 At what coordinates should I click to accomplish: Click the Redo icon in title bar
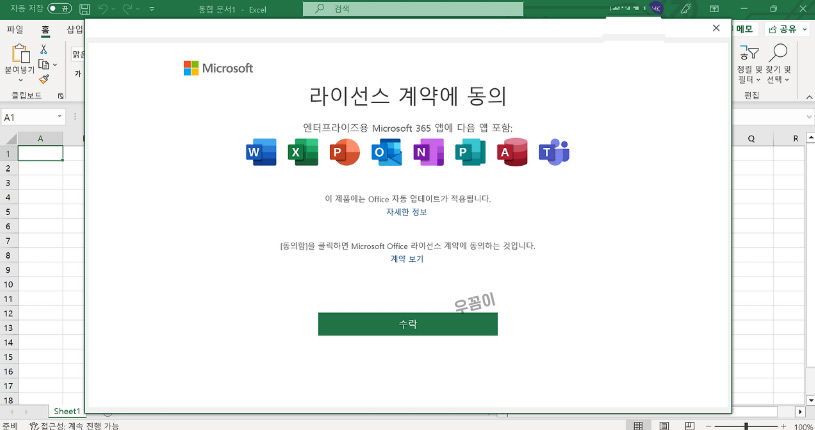127,9
